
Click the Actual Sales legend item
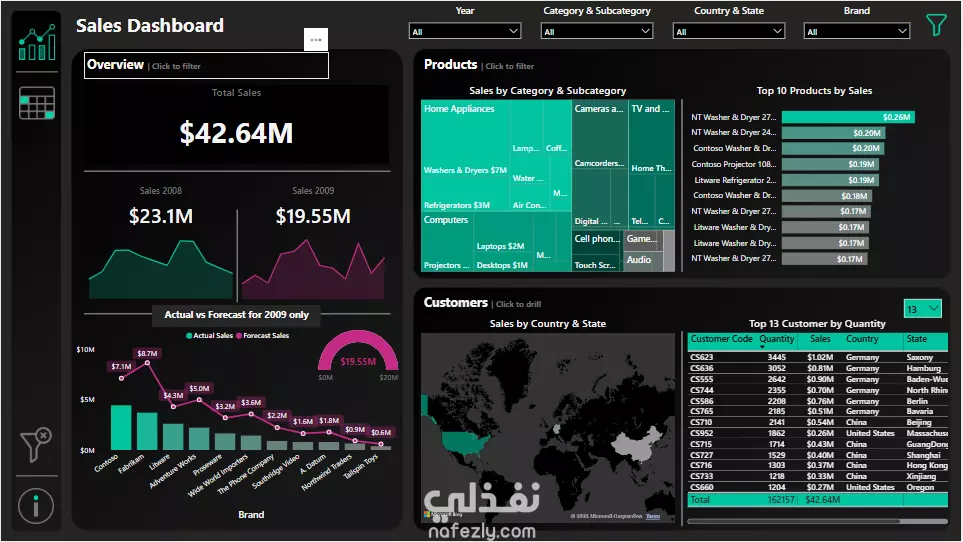(209, 336)
